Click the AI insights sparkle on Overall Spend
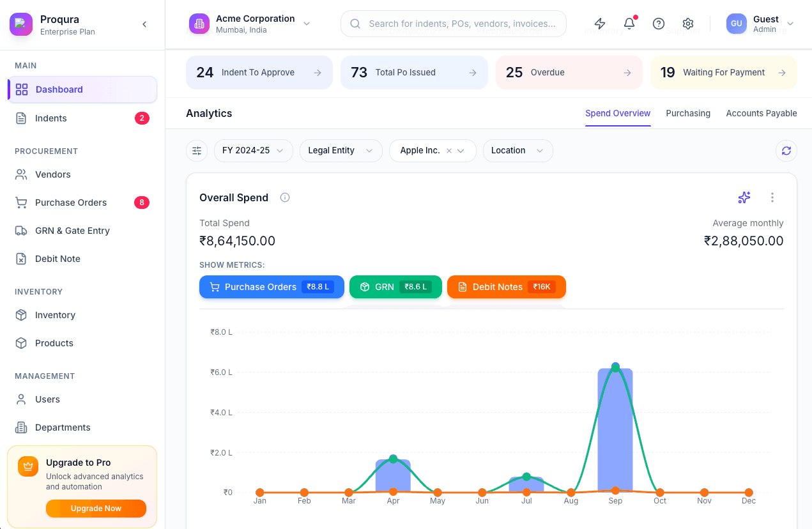This screenshot has height=529, width=812. click(744, 197)
